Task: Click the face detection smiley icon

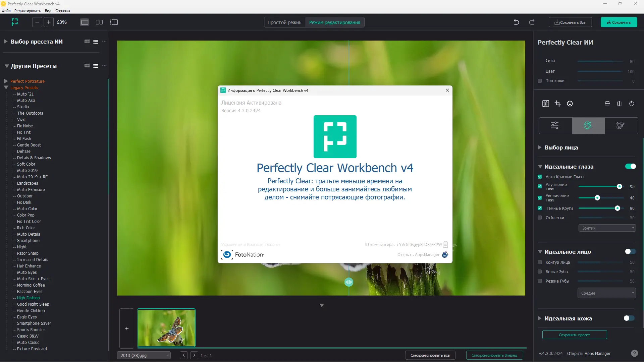Action: [x=570, y=104]
